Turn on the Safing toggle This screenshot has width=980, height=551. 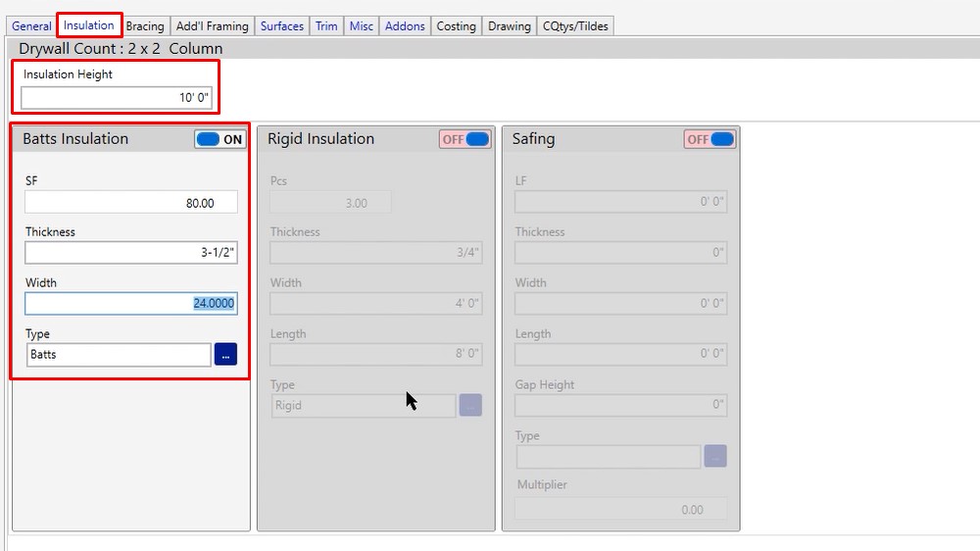click(x=710, y=139)
